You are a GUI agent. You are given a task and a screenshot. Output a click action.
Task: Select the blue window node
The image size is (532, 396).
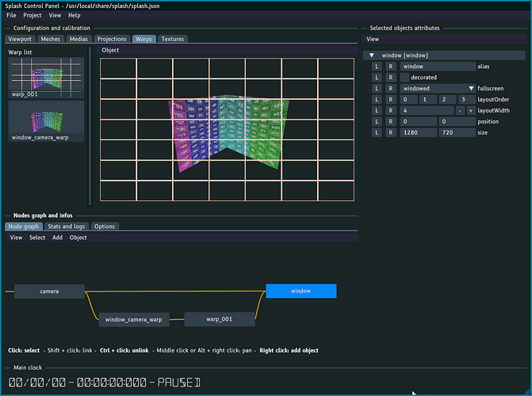(301, 291)
